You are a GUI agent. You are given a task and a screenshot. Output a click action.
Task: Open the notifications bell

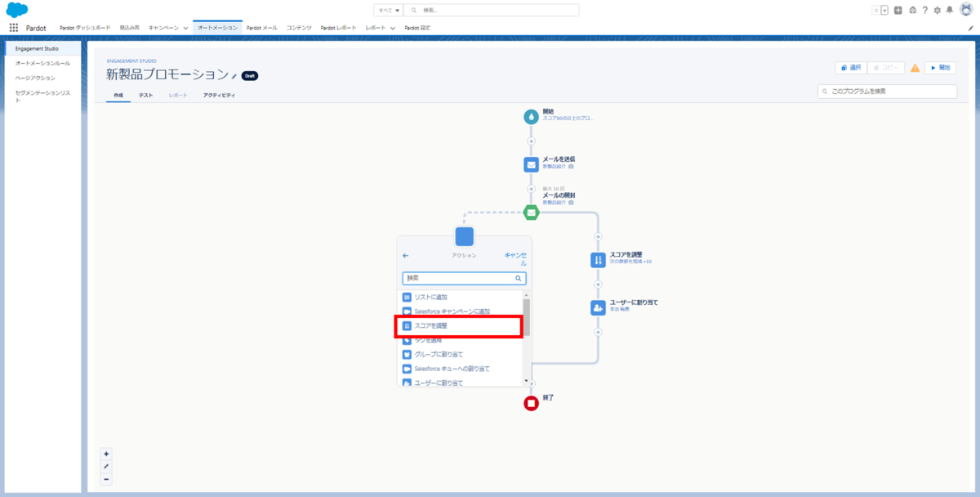coord(950,10)
